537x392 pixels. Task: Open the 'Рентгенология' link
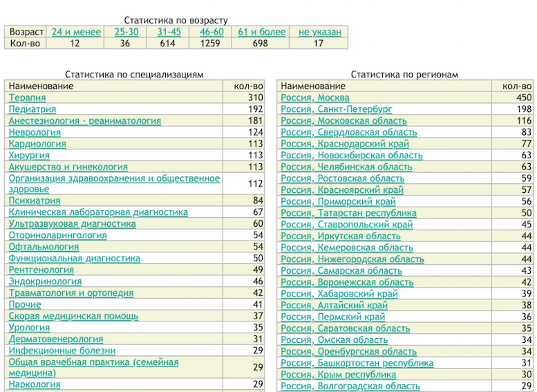pos(41,270)
